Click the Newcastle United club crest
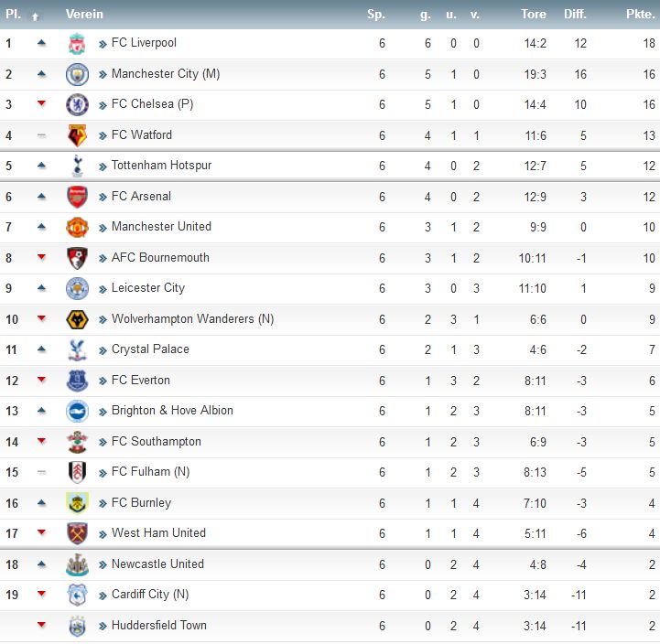The height and width of the screenshot is (644, 660). coord(77,564)
